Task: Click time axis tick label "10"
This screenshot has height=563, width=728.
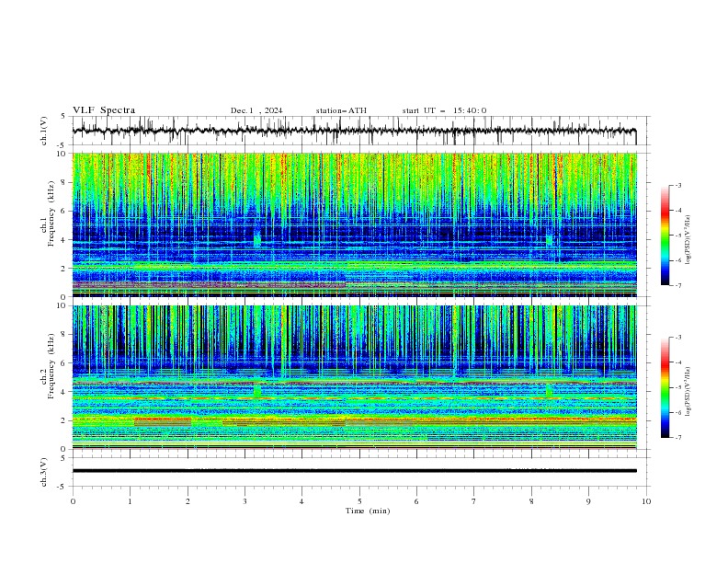Action: pos(646,501)
